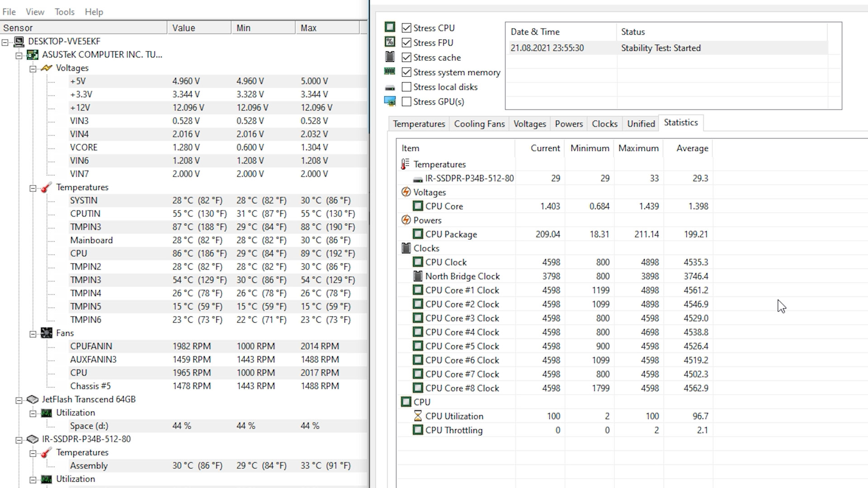Click the Stress CPU chip icon
This screenshot has height=488, width=868.
pos(390,27)
